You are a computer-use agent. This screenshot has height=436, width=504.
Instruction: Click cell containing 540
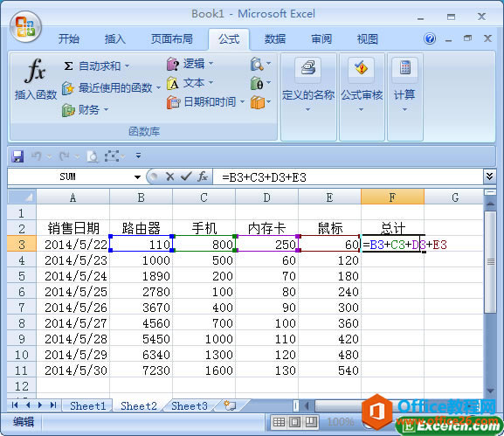(329, 370)
